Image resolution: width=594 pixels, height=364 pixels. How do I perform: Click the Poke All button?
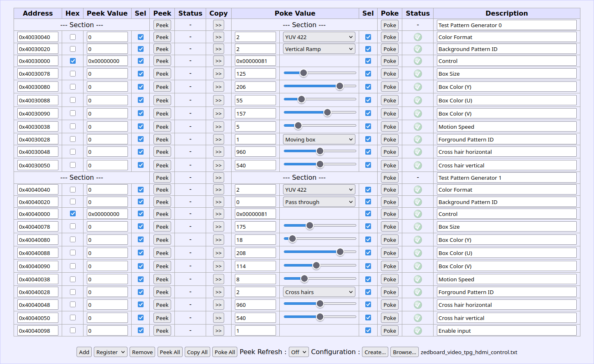click(225, 352)
